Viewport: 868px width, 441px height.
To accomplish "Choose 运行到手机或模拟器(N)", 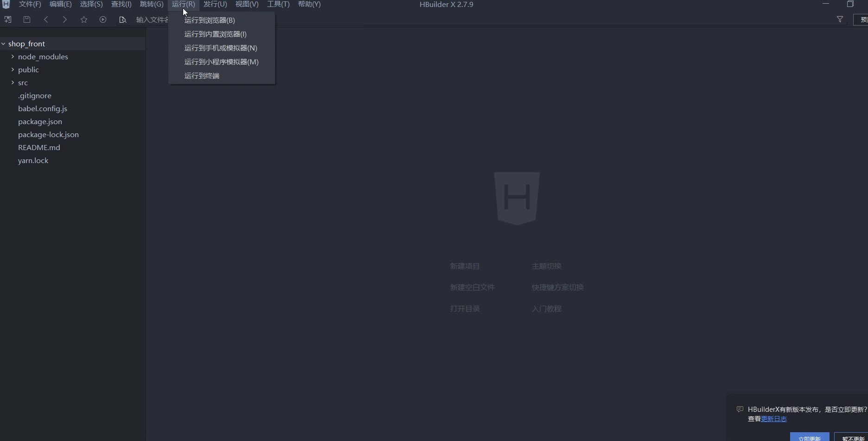I will coord(222,48).
